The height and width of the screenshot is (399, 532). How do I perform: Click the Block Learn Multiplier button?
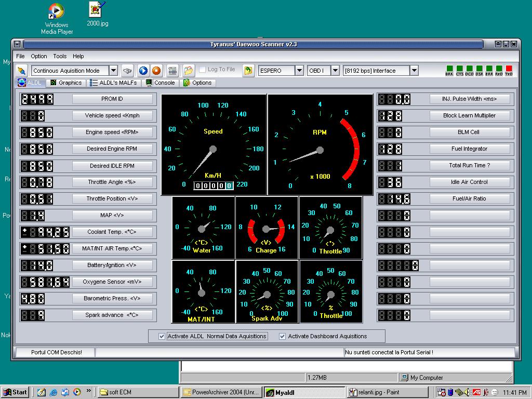(469, 115)
